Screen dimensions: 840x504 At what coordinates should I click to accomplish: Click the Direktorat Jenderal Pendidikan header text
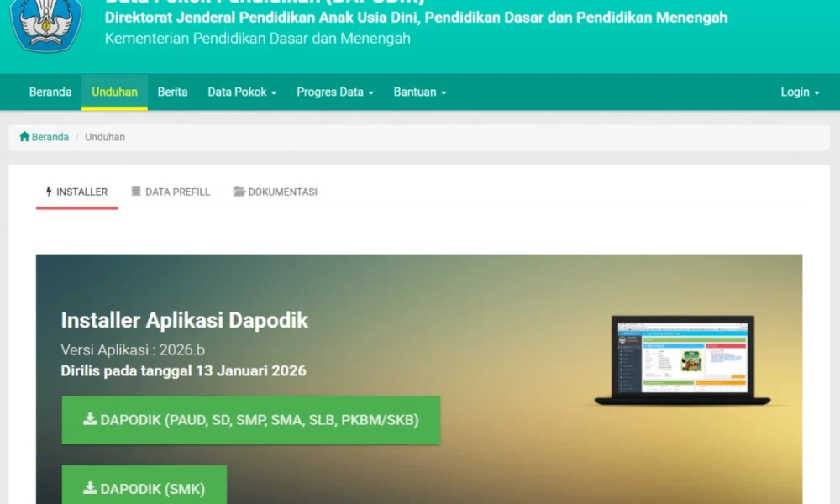tap(417, 18)
